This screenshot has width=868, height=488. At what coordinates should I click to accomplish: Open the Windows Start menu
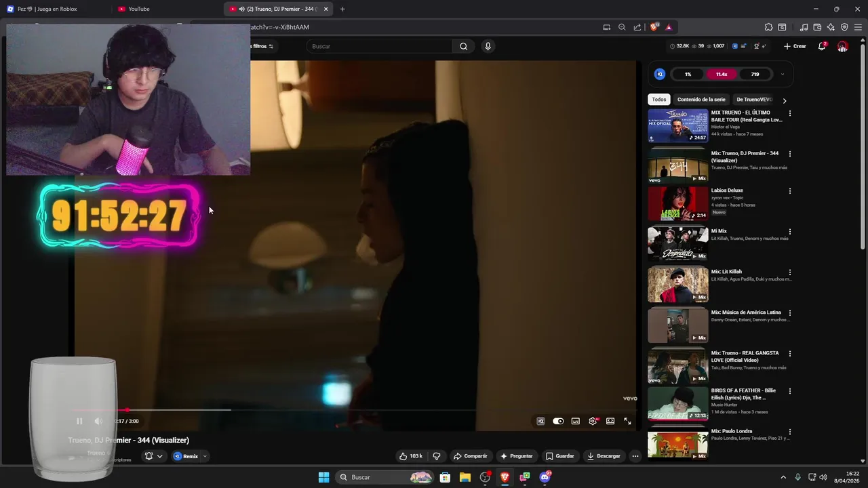coord(323,477)
